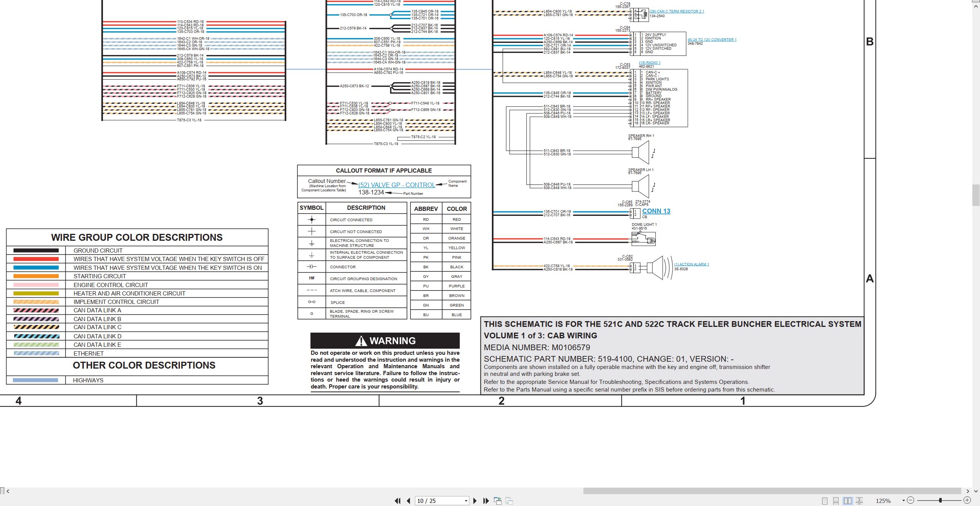Click the HEATER AND AIR CONDITIONER CIRCUIT swatch
980x506 pixels.
tap(36, 293)
